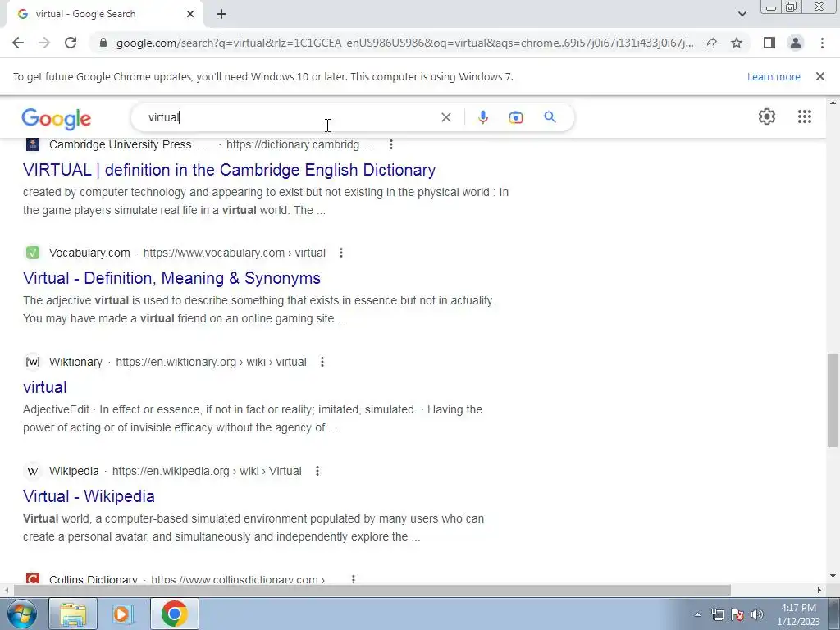Open the Google apps grid

tap(804, 116)
